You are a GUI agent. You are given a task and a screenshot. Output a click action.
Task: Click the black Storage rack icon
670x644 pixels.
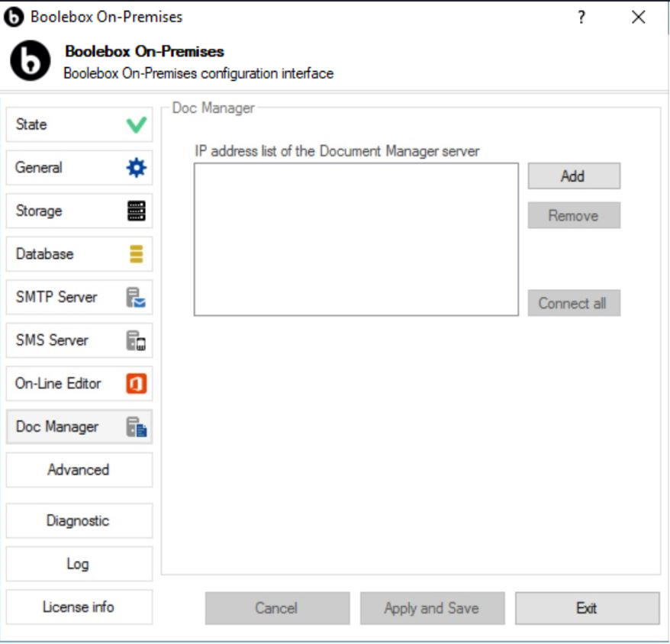point(137,211)
